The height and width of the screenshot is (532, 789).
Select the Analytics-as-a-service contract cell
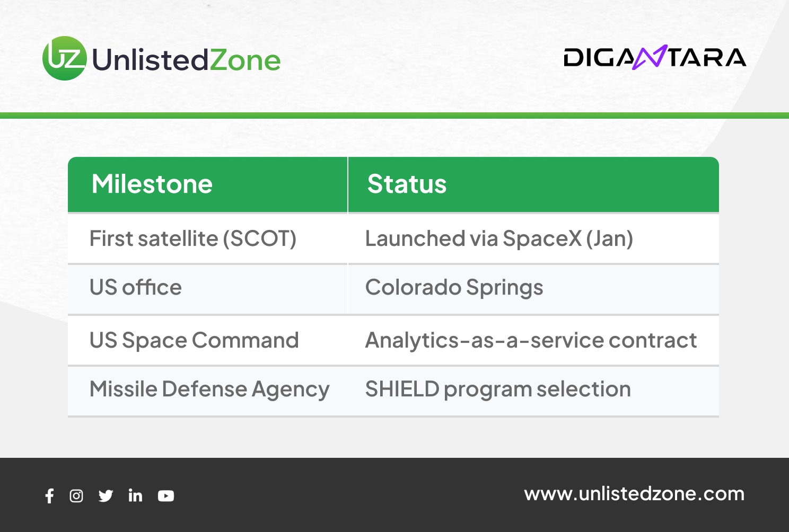531,340
